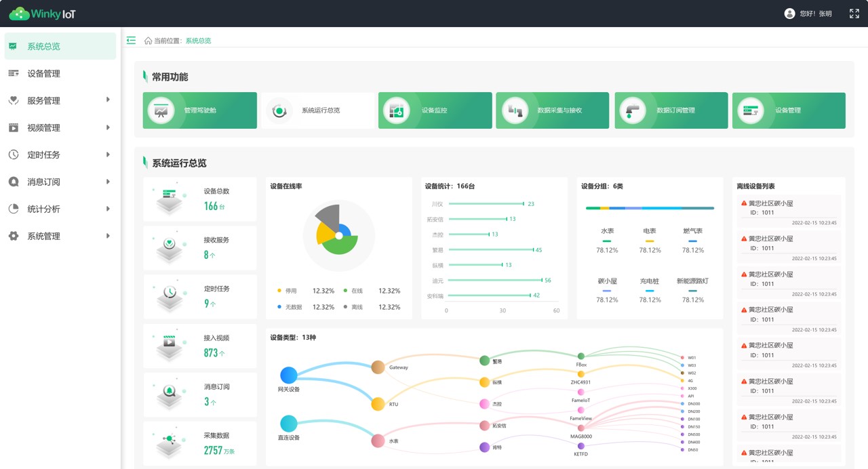Click the green 在线 legend marker
The height and width of the screenshot is (469, 868).
pos(345,291)
